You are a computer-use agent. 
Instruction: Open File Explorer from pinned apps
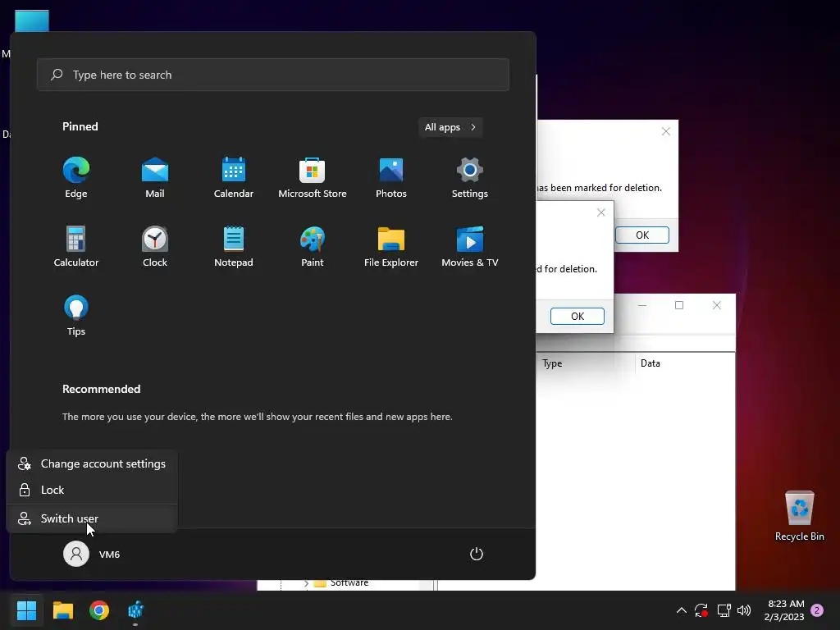click(x=391, y=246)
